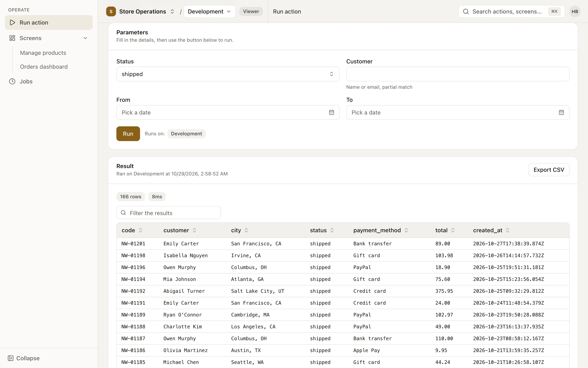Viewport: 588px width, 368px height.
Task: Click customer Isabella Nguyen cell
Action: coord(186,256)
